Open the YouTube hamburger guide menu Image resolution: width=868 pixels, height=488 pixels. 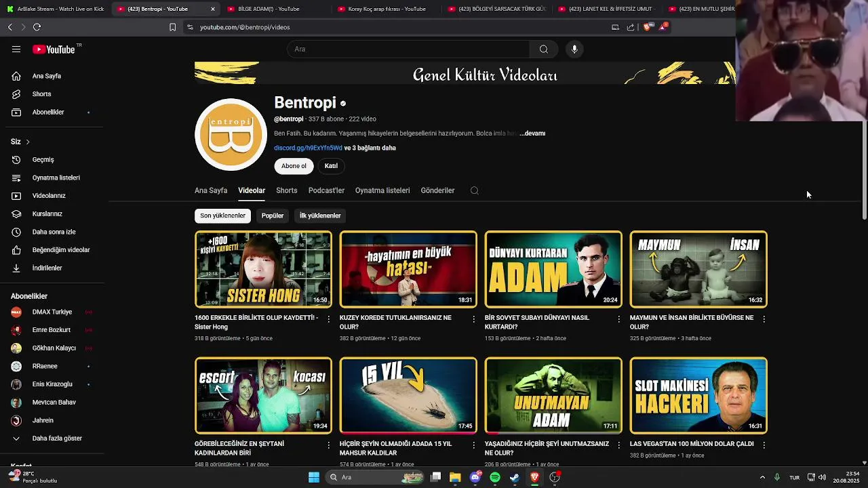pyautogui.click(x=16, y=49)
